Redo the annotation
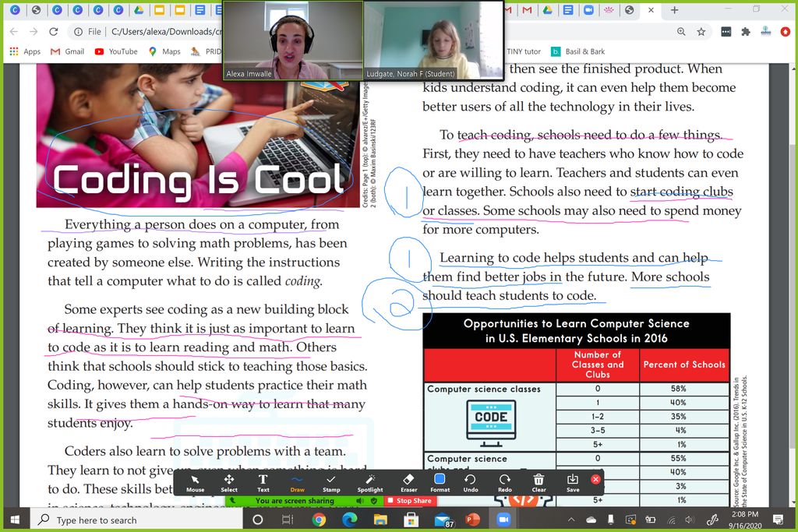The image size is (798, 532). point(505,483)
